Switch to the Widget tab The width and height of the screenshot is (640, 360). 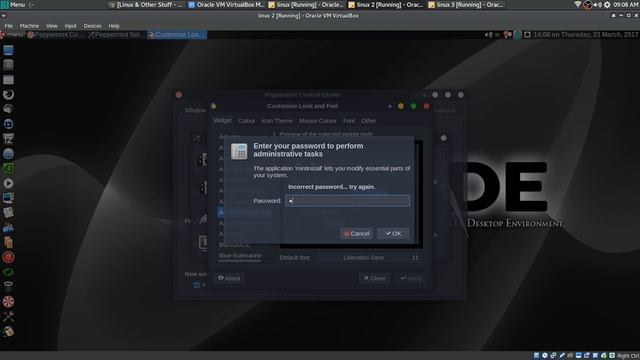pyautogui.click(x=222, y=121)
